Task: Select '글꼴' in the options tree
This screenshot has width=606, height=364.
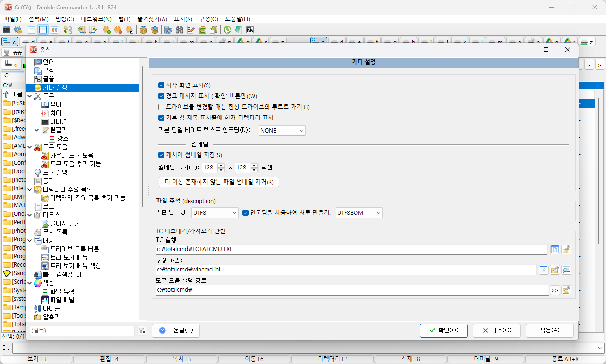Action: pos(48,79)
